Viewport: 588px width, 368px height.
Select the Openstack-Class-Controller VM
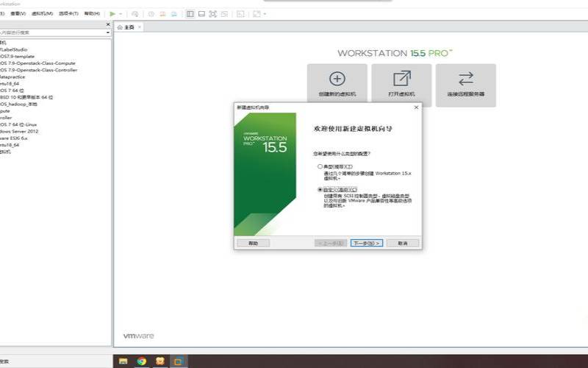(38, 70)
